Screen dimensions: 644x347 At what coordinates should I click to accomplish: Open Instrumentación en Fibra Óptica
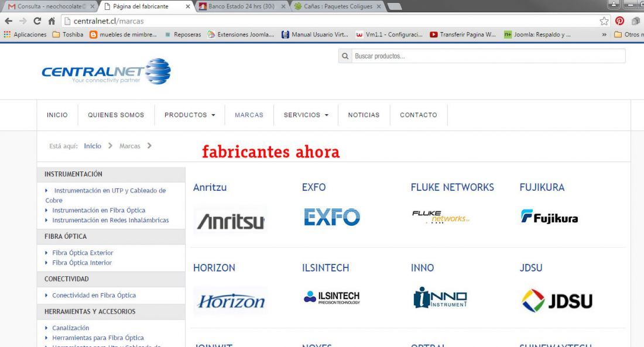(98, 210)
